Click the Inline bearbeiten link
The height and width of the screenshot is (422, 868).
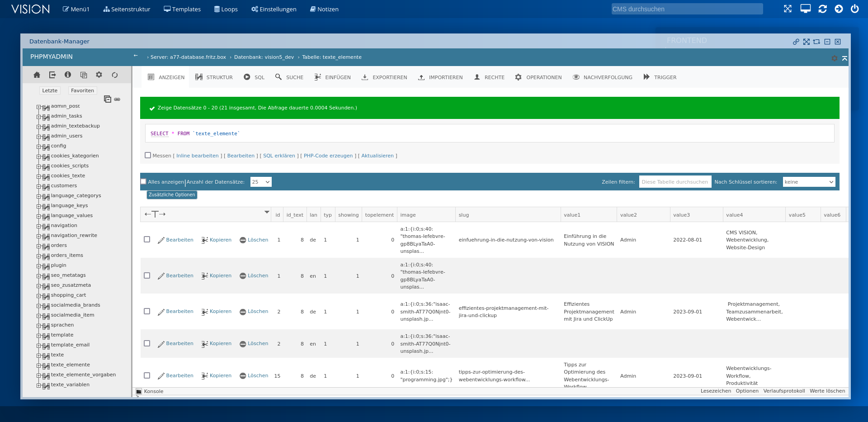click(197, 156)
